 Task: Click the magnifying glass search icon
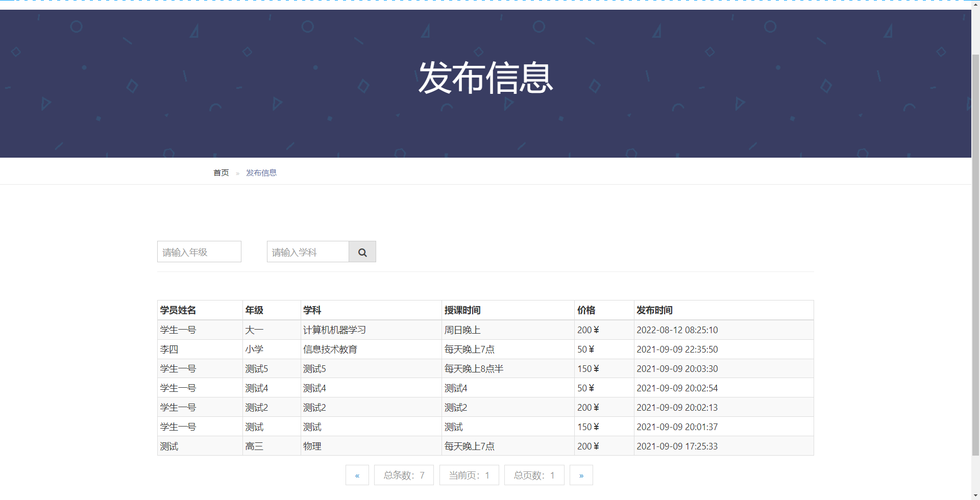[x=362, y=252]
